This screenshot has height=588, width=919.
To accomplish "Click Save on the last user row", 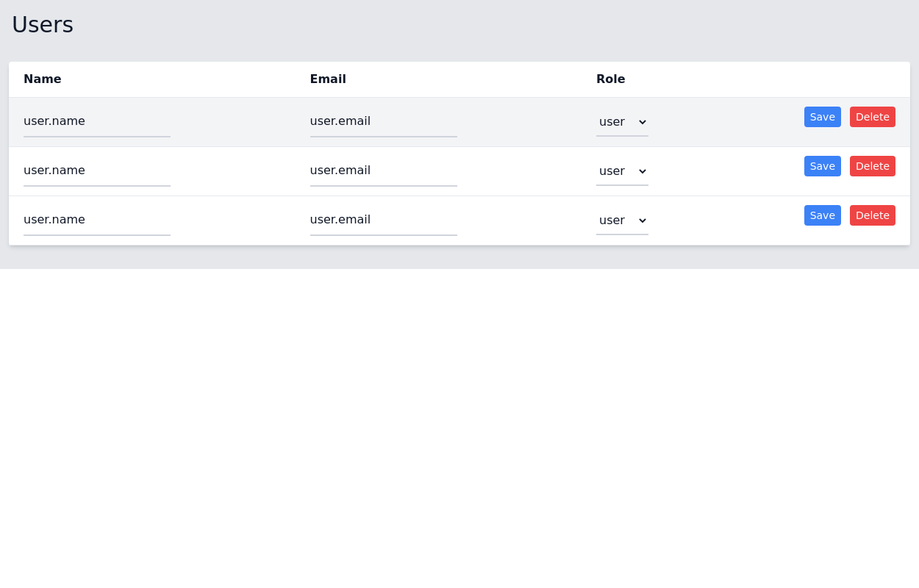I will 822,215.
